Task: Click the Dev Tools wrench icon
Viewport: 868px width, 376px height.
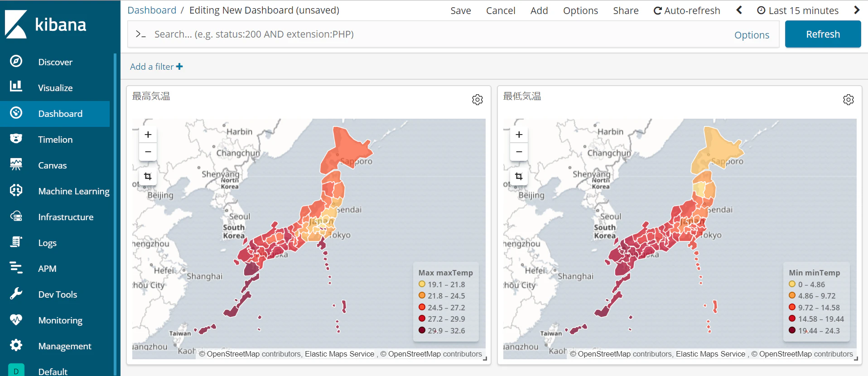Action: (x=16, y=294)
